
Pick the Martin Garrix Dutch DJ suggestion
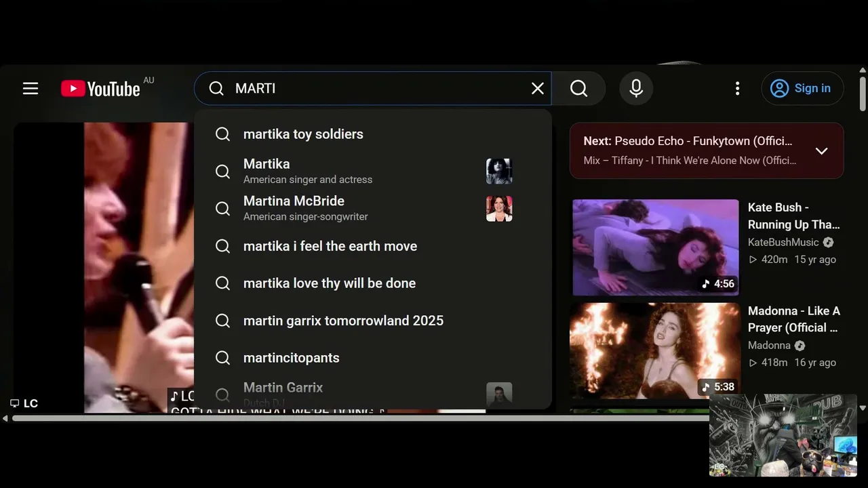[373, 394]
